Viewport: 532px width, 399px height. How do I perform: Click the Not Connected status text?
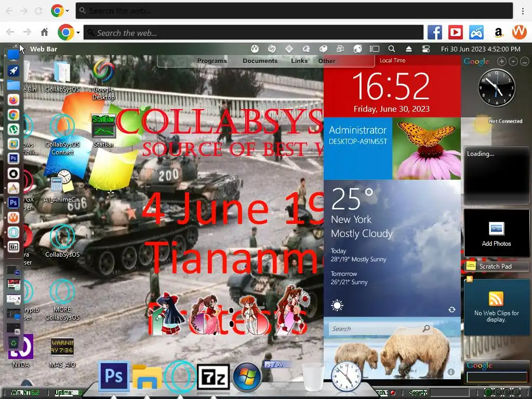tap(505, 121)
